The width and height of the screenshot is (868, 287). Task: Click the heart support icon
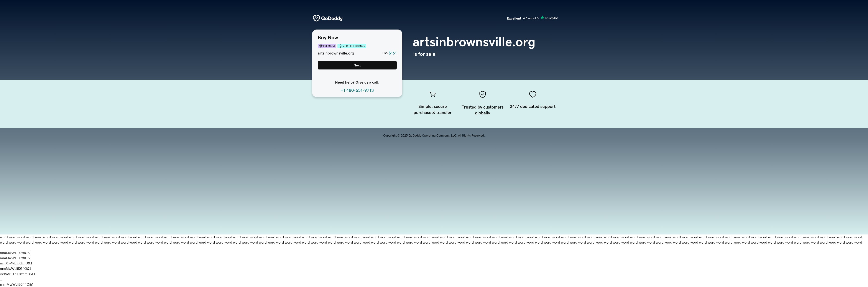[x=532, y=94]
